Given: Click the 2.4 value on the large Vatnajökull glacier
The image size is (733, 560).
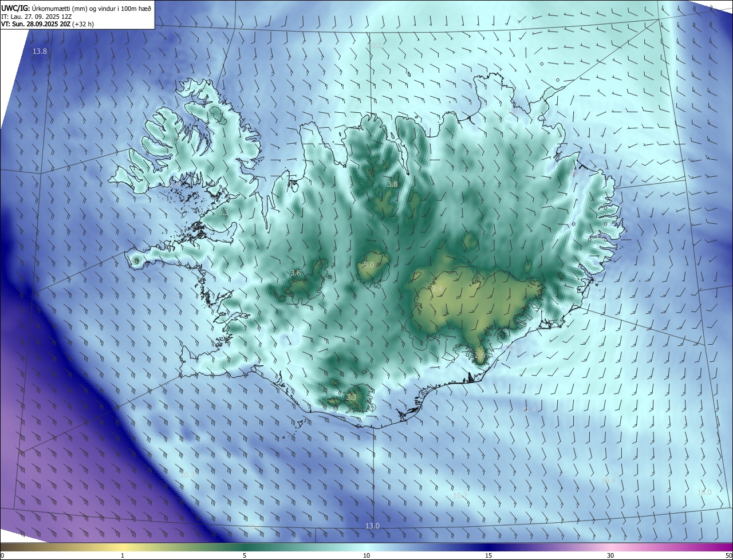Looking at the screenshot, I should 438,290.
